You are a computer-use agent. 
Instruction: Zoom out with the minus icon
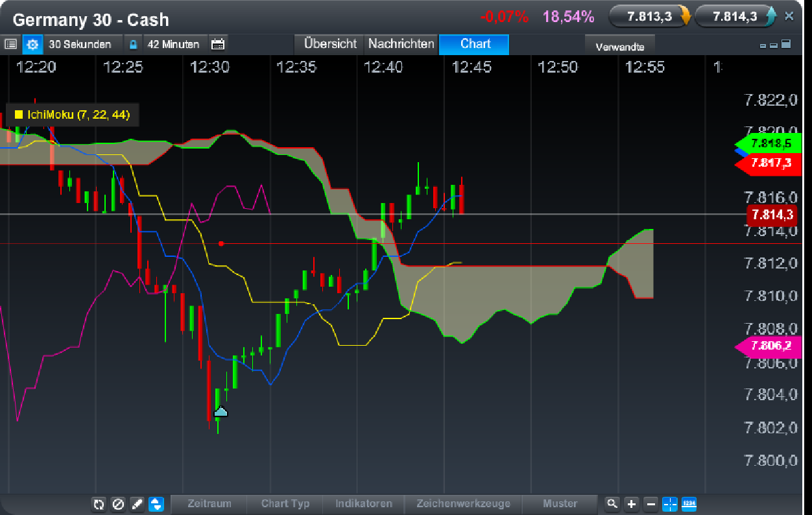point(651,503)
